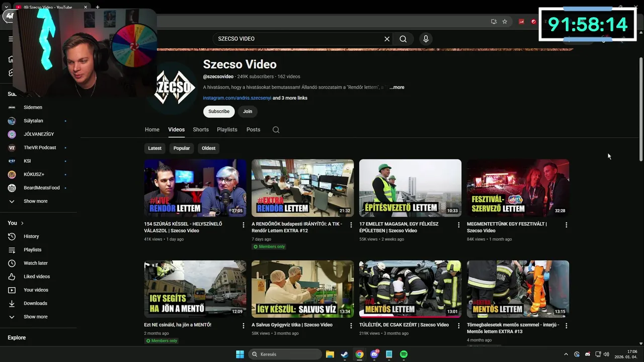Open Spotify from the taskbar
644x362 pixels.
click(x=404, y=354)
